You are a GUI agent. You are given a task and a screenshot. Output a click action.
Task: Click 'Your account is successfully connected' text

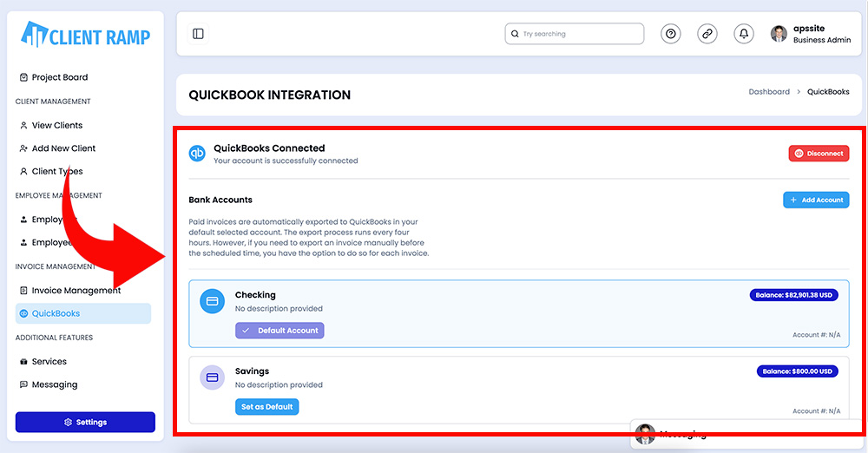pos(286,161)
